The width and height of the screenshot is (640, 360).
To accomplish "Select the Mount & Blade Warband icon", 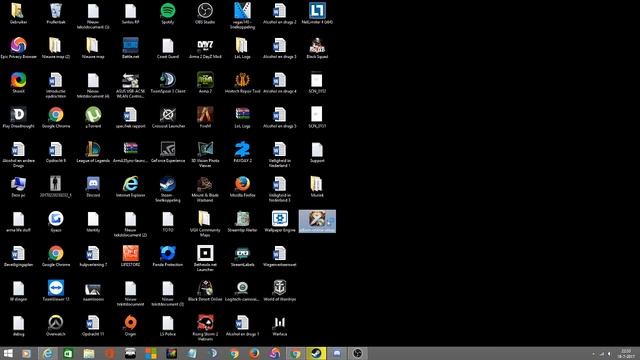I will tap(205, 184).
